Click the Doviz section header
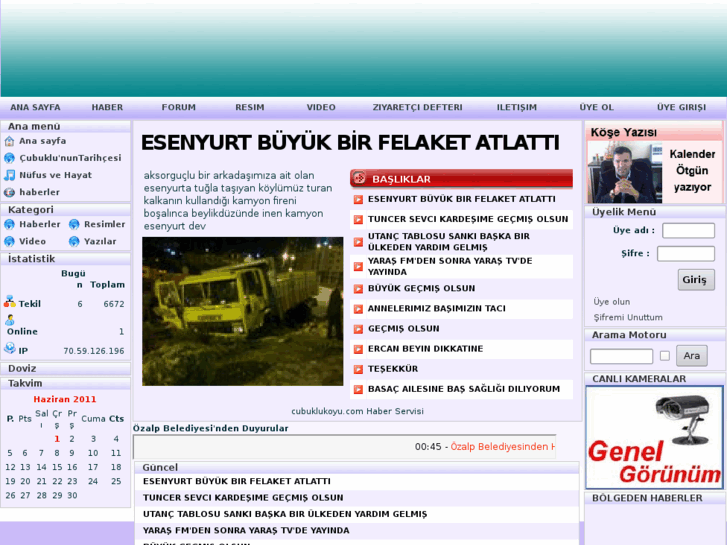This screenshot has width=727, height=545. click(x=65, y=368)
